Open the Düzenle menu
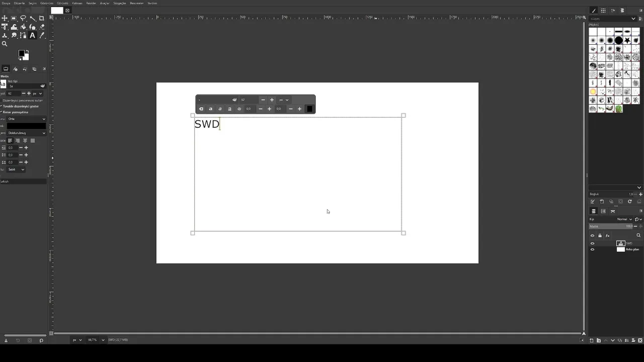The image size is (644, 362). pos(19,3)
